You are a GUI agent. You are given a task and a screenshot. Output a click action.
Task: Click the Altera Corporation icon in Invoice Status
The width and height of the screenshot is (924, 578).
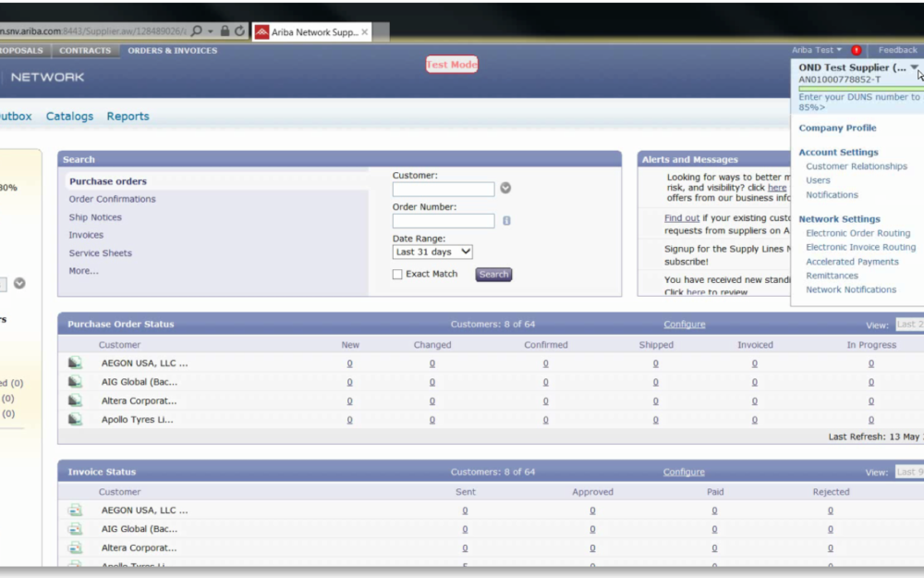tap(75, 547)
